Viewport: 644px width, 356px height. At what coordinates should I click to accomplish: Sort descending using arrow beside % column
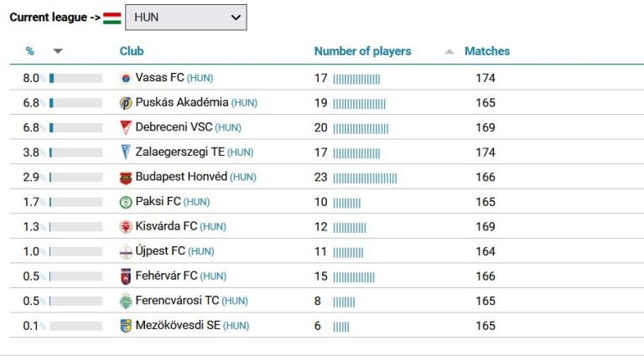pyautogui.click(x=58, y=51)
